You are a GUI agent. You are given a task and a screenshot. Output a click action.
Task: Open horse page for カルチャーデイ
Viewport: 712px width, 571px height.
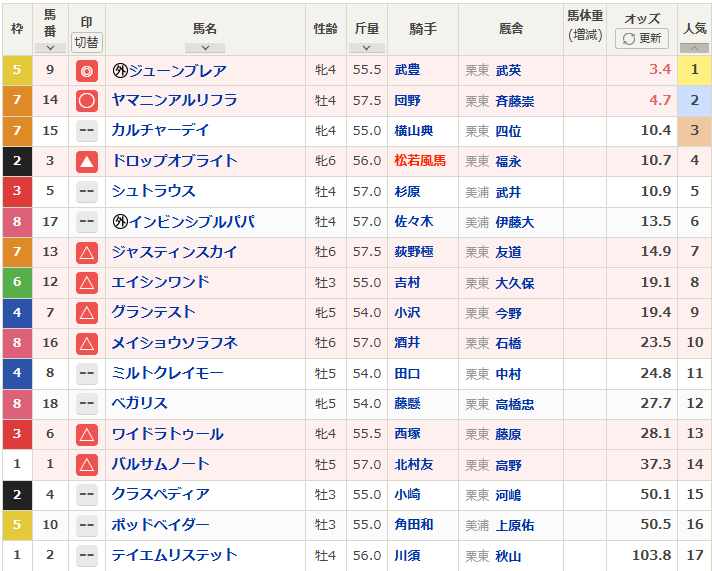(160, 131)
